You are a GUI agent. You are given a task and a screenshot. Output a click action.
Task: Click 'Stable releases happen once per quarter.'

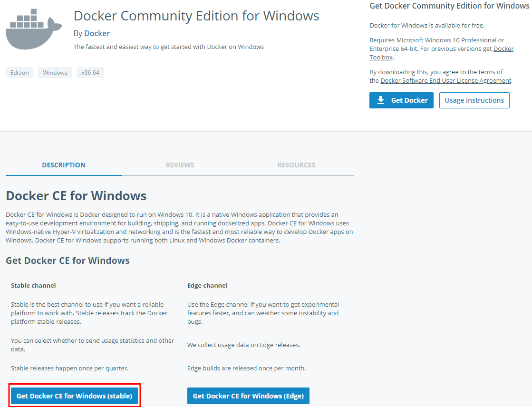pos(69,368)
